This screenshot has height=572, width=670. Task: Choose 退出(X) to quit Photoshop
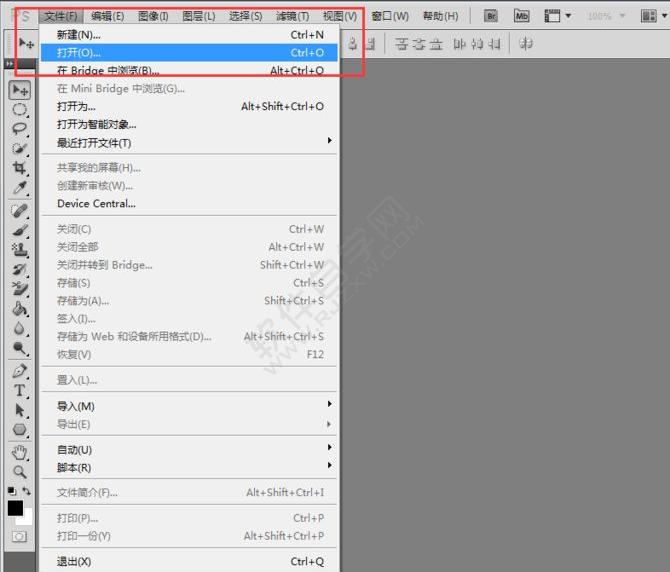click(x=189, y=561)
